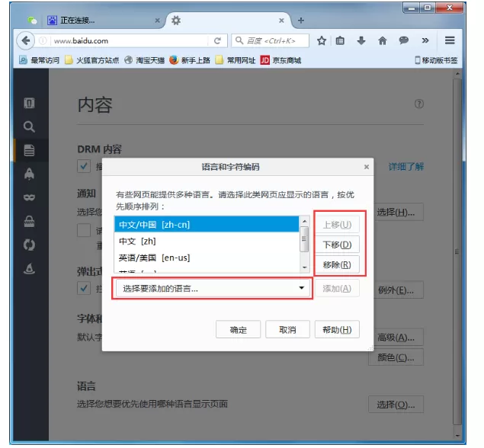Viewport: 484px width, 448px height.
Task: Open Security preferences lock icon
Action: click(x=29, y=221)
